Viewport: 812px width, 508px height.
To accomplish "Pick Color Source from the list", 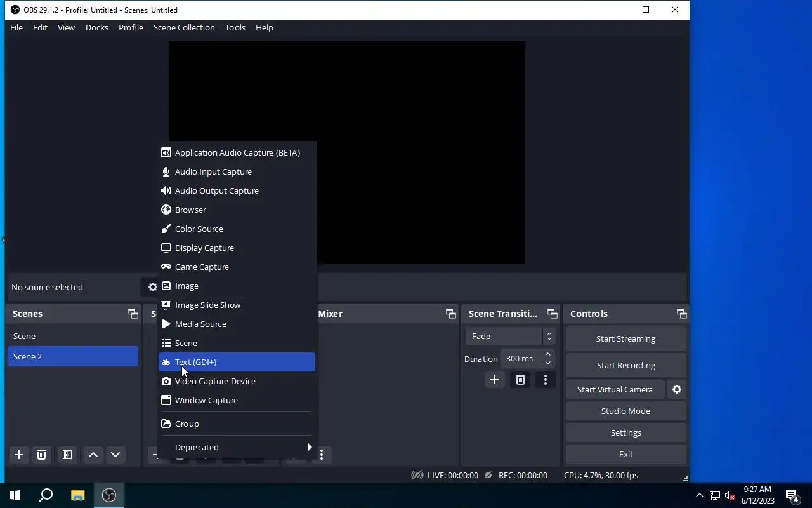I will pyautogui.click(x=237, y=229).
